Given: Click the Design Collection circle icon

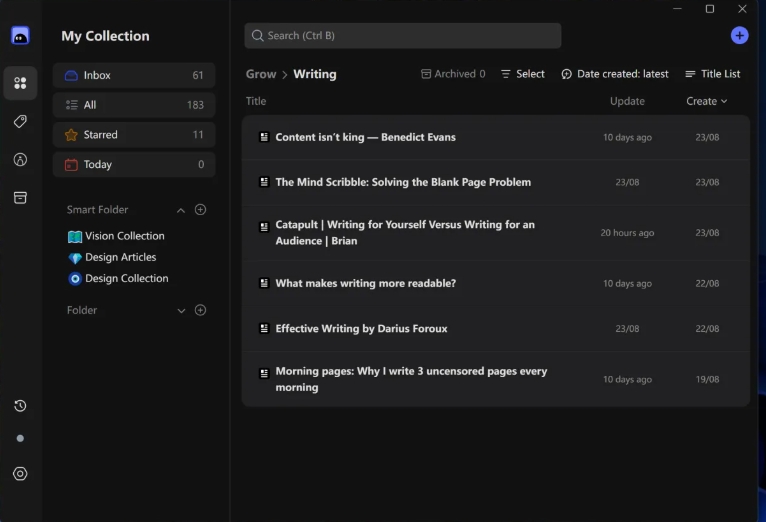Looking at the screenshot, I should point(75,279).
